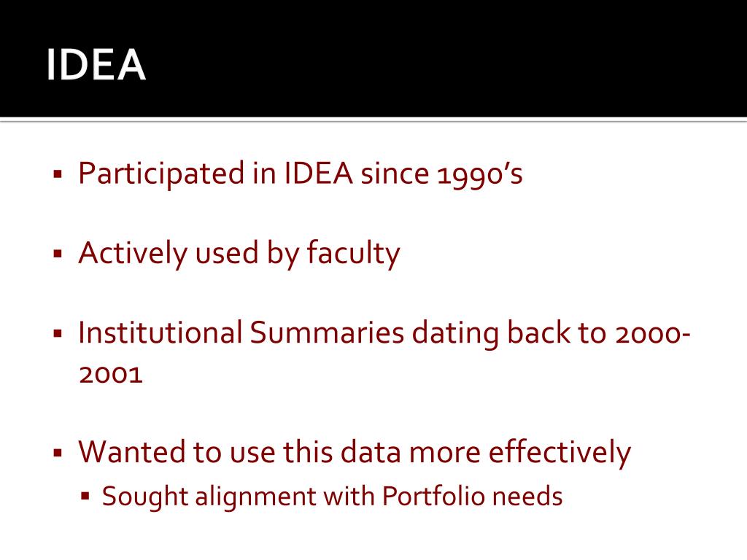Click the word 'faculty' in second bullet
The height and width of the screenshot is (560, 747).
click(353, 253)
